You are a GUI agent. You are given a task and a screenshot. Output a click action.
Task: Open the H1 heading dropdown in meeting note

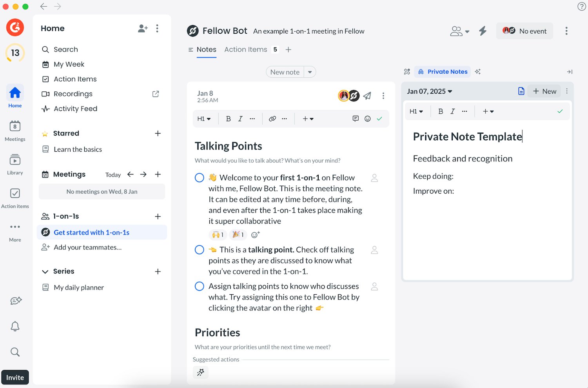204,119
